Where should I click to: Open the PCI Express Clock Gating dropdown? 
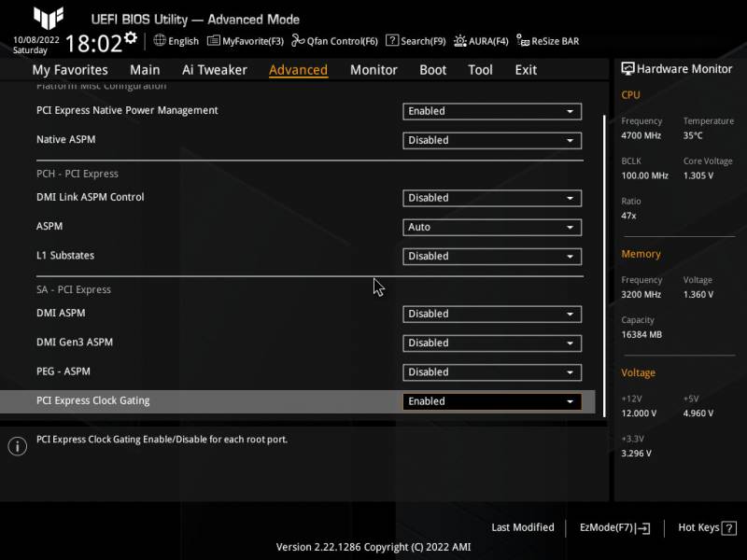click(x=492, y=401)
